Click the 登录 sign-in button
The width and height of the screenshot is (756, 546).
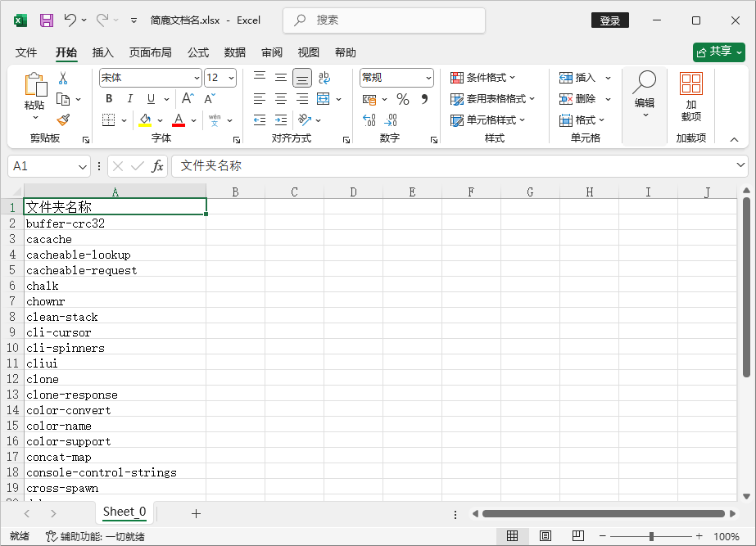(x=609, y=20)
